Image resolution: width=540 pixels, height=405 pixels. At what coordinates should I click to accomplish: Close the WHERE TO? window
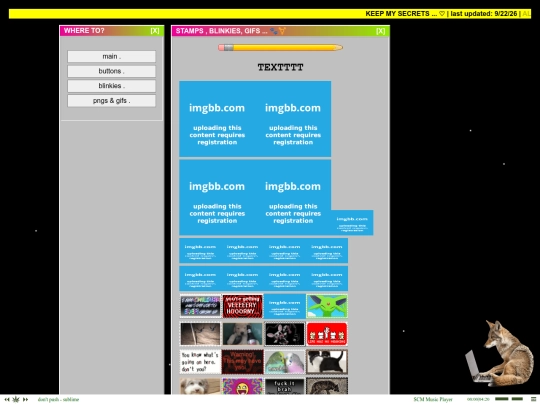[155, 31]
